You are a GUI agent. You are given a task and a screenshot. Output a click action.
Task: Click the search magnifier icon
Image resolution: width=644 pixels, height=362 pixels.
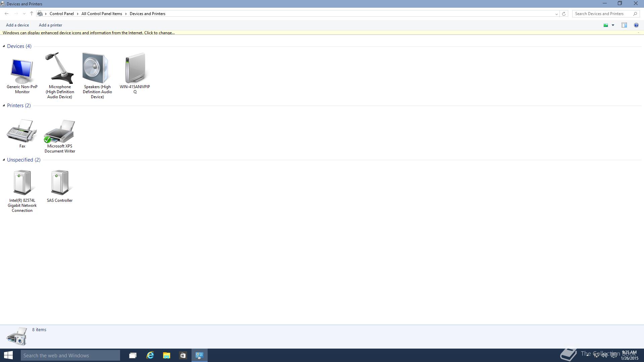(x=635, y=14)
